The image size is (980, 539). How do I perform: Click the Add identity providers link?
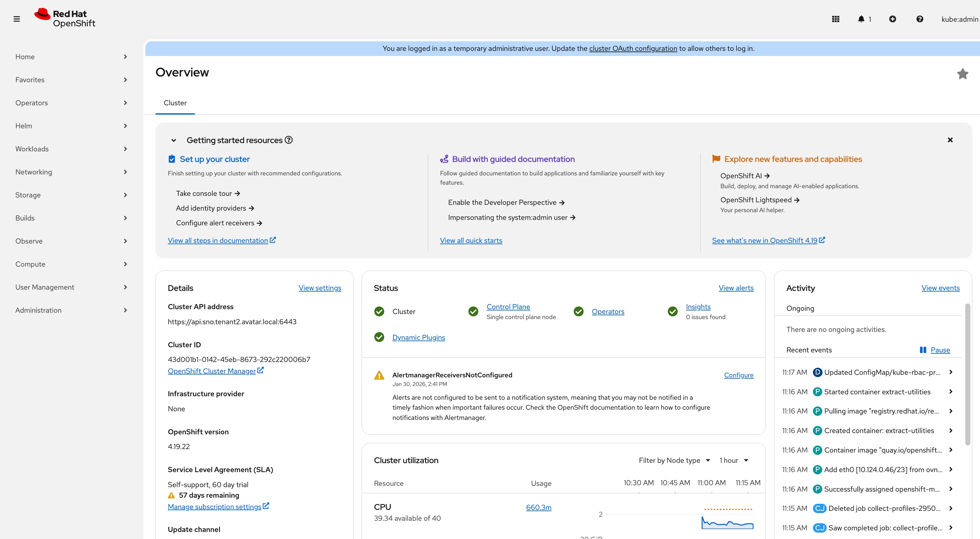coord(215,208)
